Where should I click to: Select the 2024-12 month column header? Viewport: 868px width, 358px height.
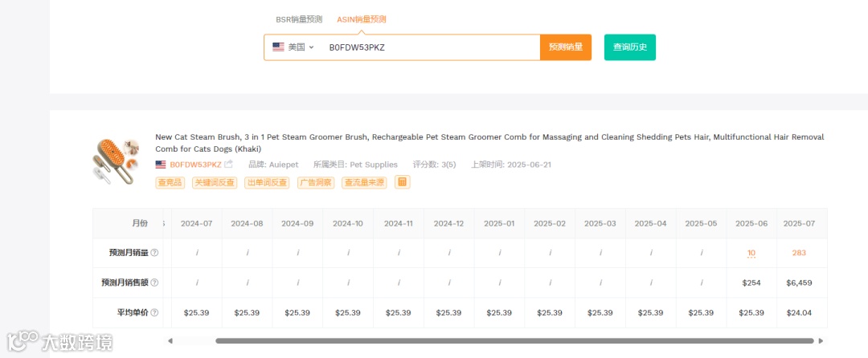(x=449, y=224)
